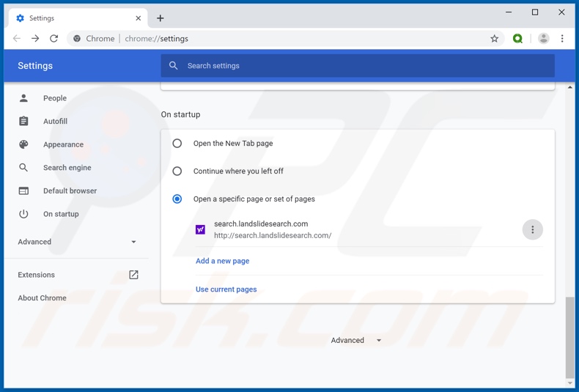Close the Settings tab
Image resolution: width=579 pixels, height=392 pixels.
pyautogui.click(x=138, y=18)
